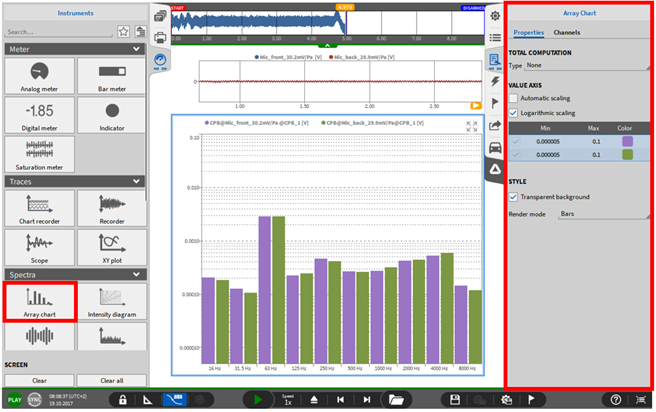The width and height of the screenshot is (656, 412).
Task: Switch to the Channels tab
Action: pyautogui.click(x=567, y=33)
